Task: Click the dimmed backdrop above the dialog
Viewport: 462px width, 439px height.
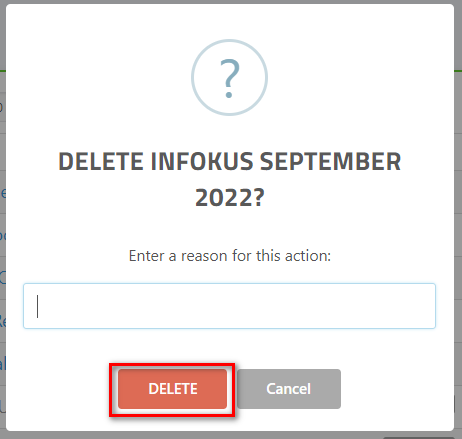Action: (x=230, y=2)
